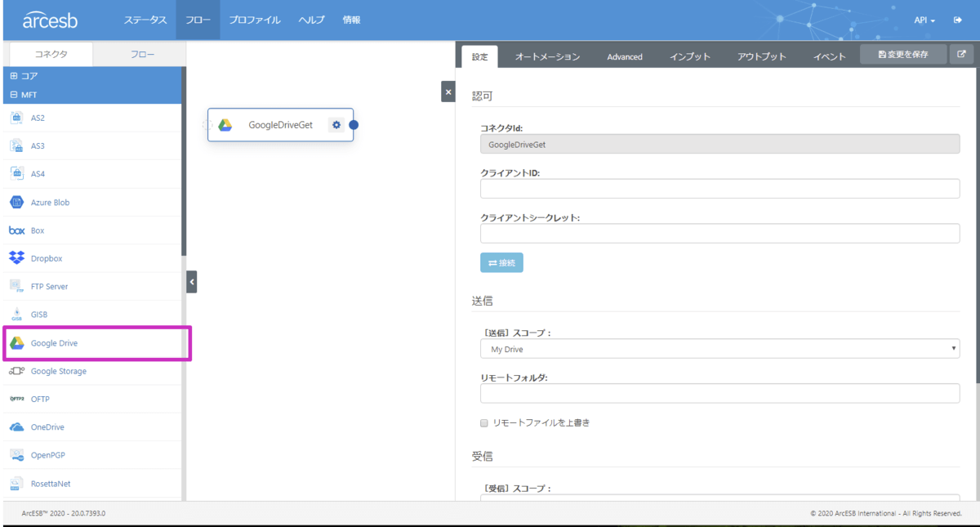Viewport: 980px width, 527px height.
Task: Open the ステータス menu
Action: 145,20
